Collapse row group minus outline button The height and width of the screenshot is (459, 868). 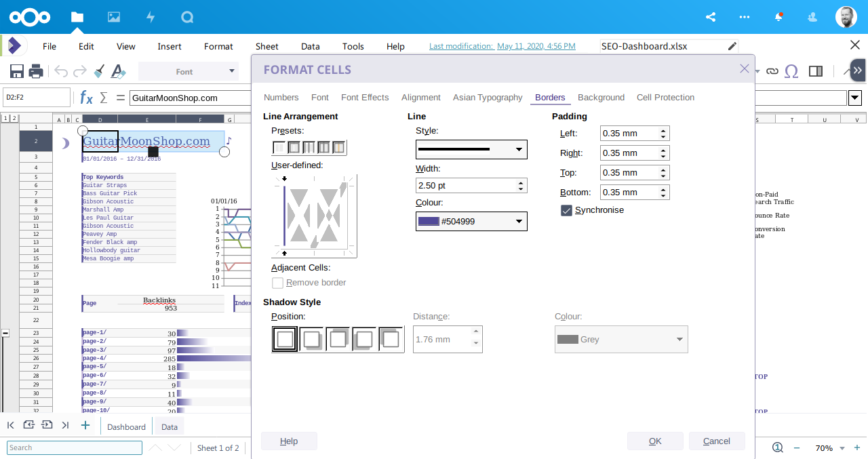click(x=6, y=333)
